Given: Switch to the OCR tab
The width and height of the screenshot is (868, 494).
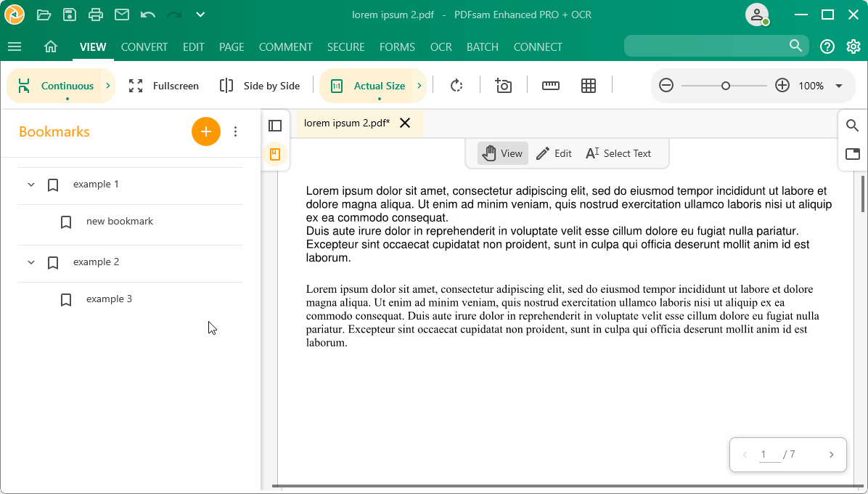Looking at the screenshot, I should 441,46.
